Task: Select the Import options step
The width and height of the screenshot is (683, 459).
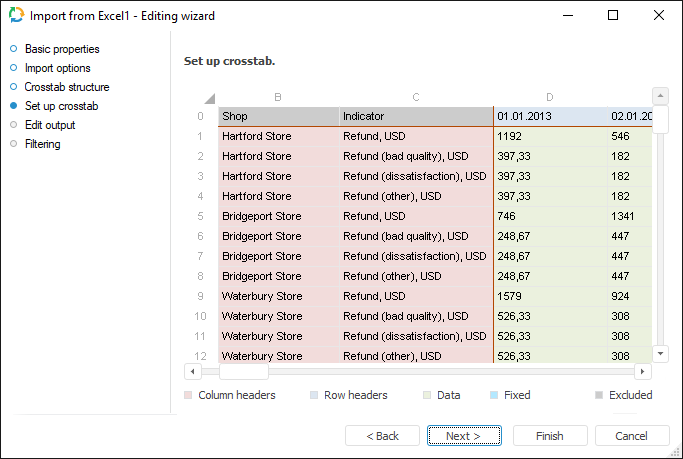Action: 57,68
